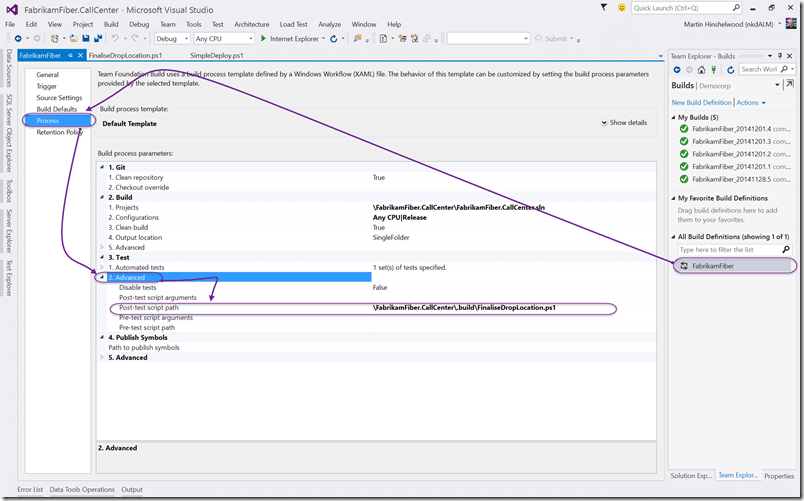Viewport: 804px width, 501px height.
Task: Select the Build Defaults page
Action: 56,109
